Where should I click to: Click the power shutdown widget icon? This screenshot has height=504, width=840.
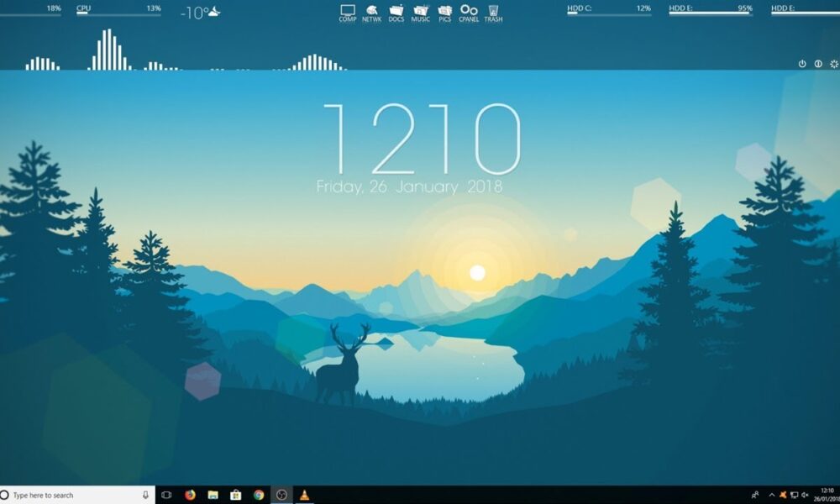[803, 63]
